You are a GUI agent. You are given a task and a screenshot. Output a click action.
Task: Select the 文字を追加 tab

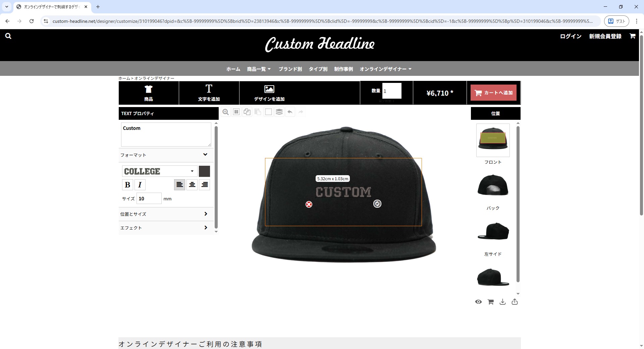pyautogui.click(x=209, y=93)
